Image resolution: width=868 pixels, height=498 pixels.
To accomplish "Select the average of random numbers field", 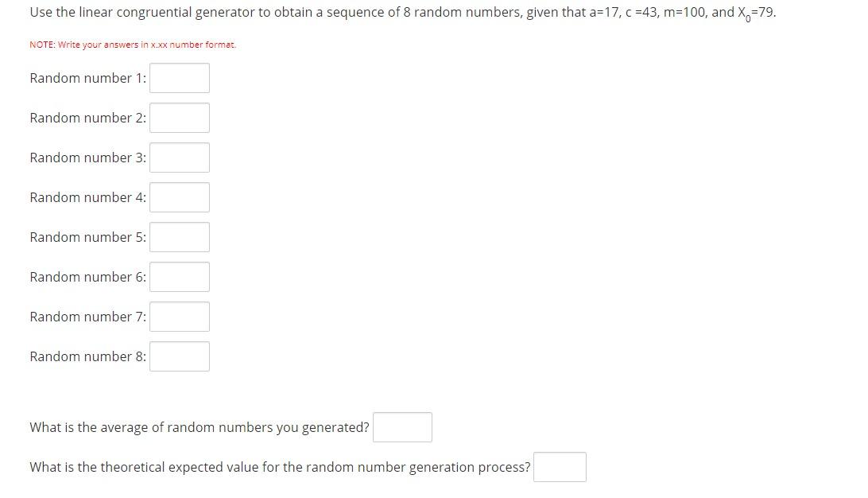I will tap(402, 427).
